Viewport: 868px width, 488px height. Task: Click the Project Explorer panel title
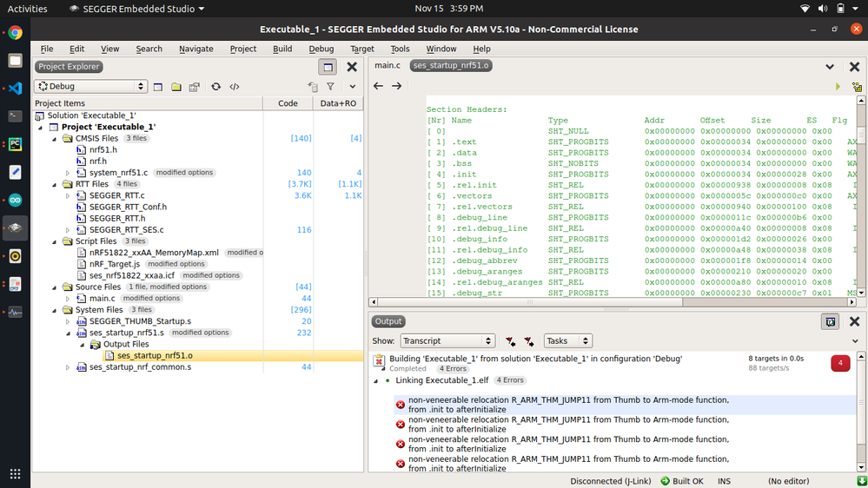[69, 66]
